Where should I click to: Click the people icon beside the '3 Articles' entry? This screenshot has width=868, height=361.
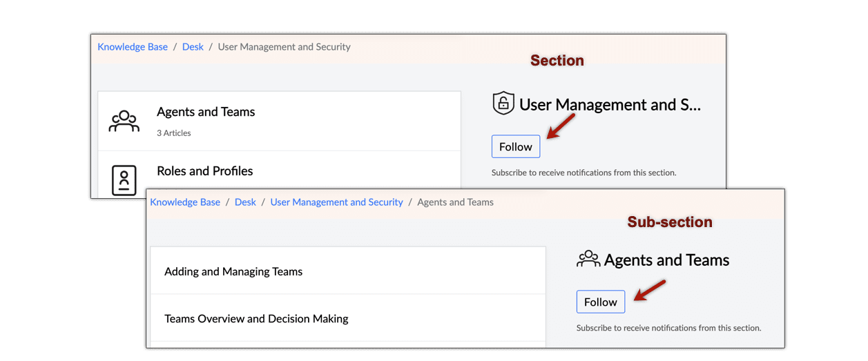(124, 121)
